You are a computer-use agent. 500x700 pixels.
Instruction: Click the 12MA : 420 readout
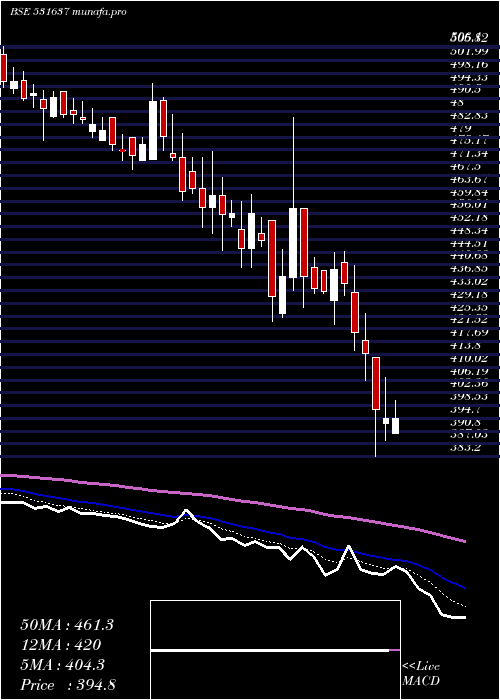coord(61,645)
